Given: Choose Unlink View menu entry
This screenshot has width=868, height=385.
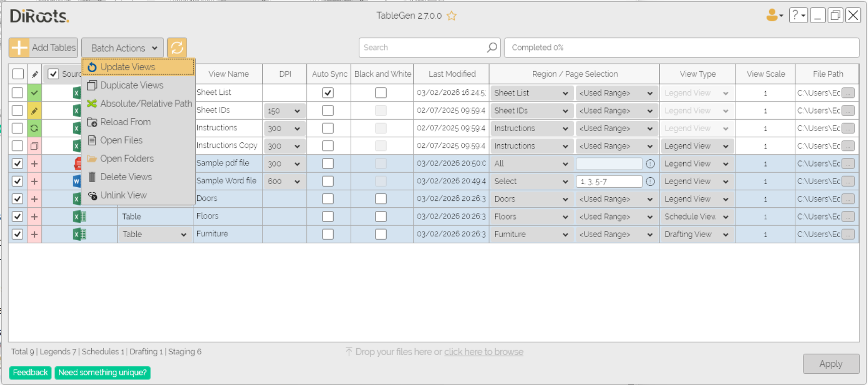Looking at the screenshot, I should pos(138,195).
